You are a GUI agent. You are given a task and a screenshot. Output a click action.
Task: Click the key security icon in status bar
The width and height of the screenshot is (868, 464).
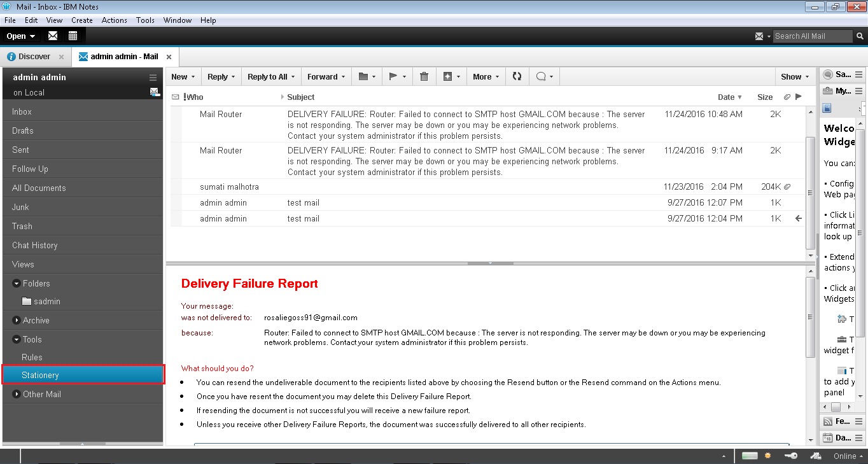coord(791,456)
